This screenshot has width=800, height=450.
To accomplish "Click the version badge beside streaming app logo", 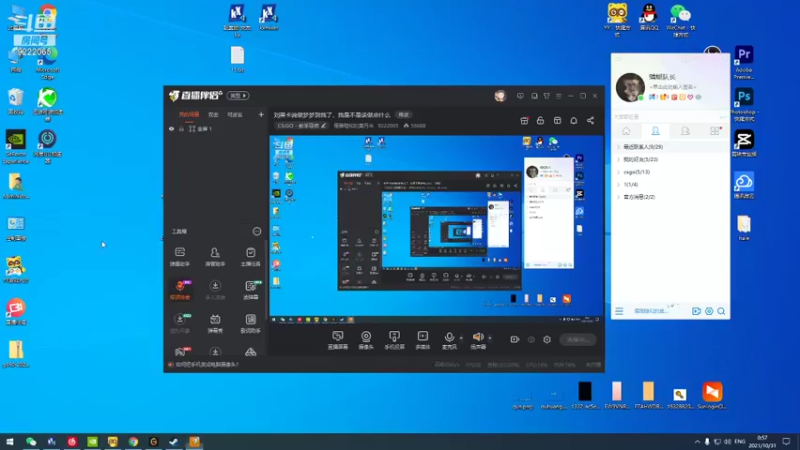I will coord(238,96).
